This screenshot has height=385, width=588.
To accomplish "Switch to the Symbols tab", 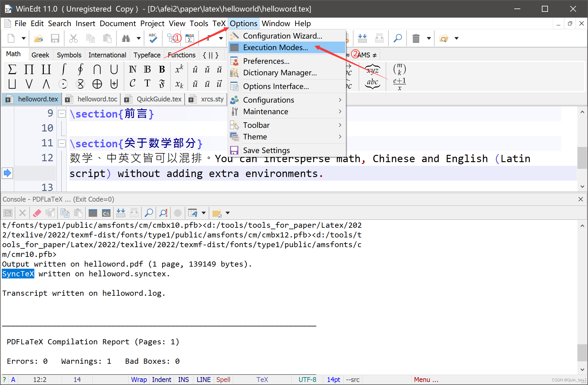I will pos(69,55).
